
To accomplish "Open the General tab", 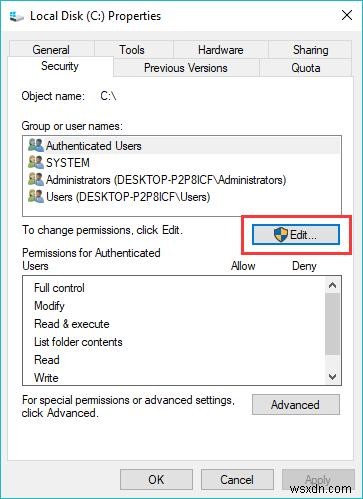I will tap(51, 50).
